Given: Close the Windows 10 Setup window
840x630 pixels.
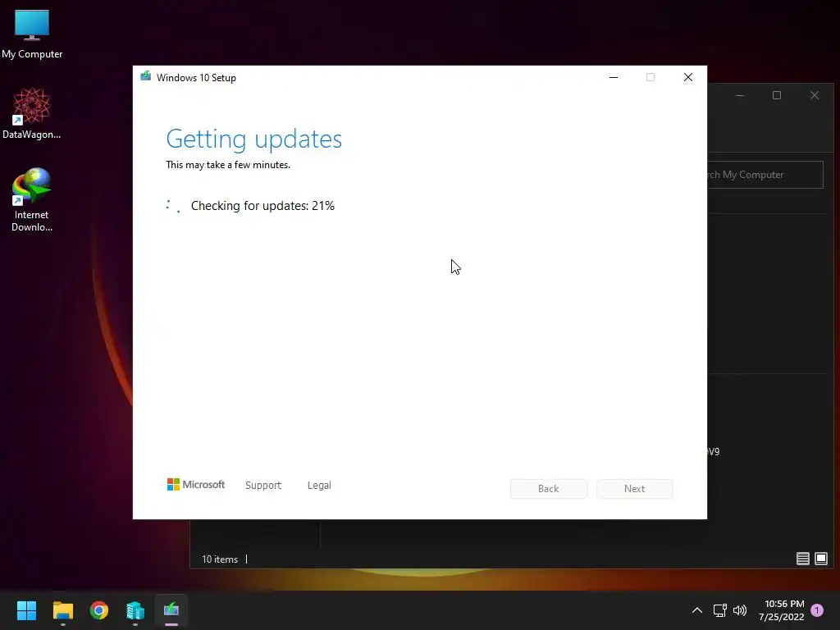Looking at the screenshot, I should tap(688, 77).
